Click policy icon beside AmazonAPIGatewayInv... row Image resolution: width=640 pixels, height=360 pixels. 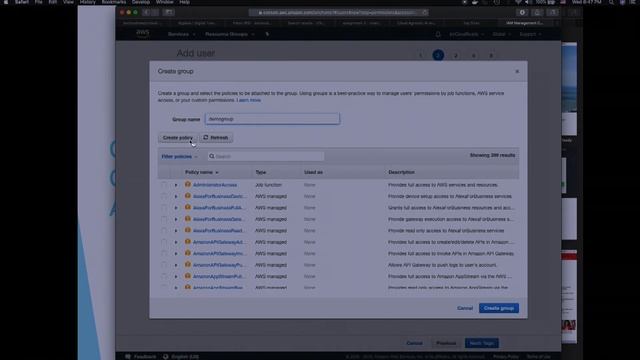pos(188,253)
